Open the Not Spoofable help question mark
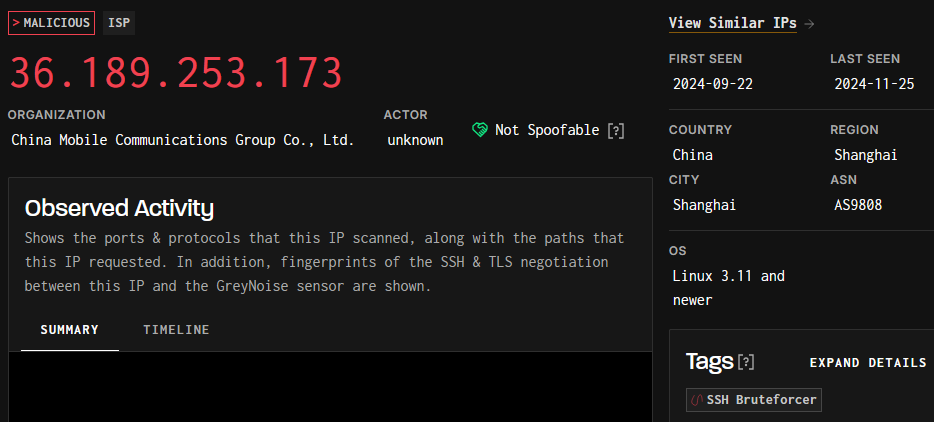 [x=615, y=131]
